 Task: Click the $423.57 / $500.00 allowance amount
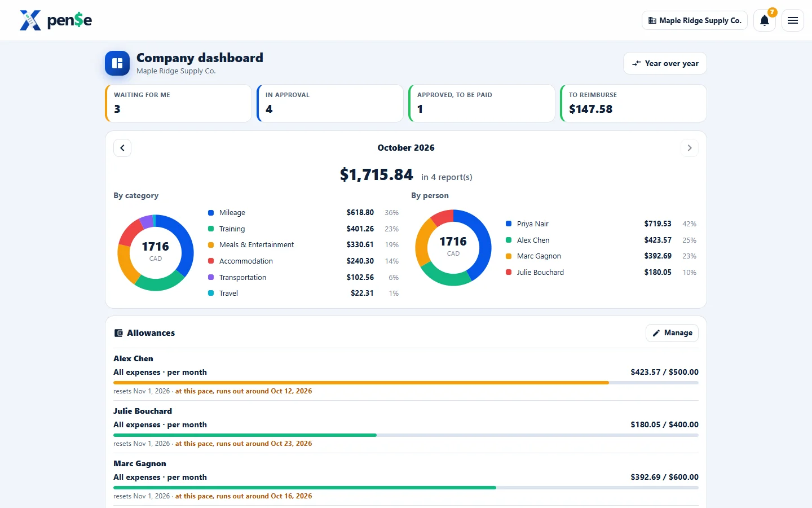pyautogui.click(x=664, y=372)
